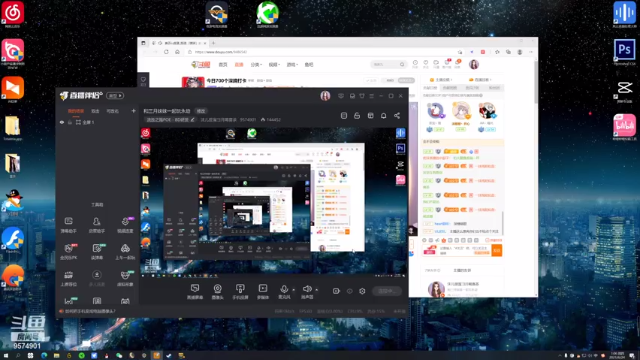Image resolution: width=640 pixels, height=360 pixels.
Task: Open Photoshop desktop shortcut
Action: (624, 51)
